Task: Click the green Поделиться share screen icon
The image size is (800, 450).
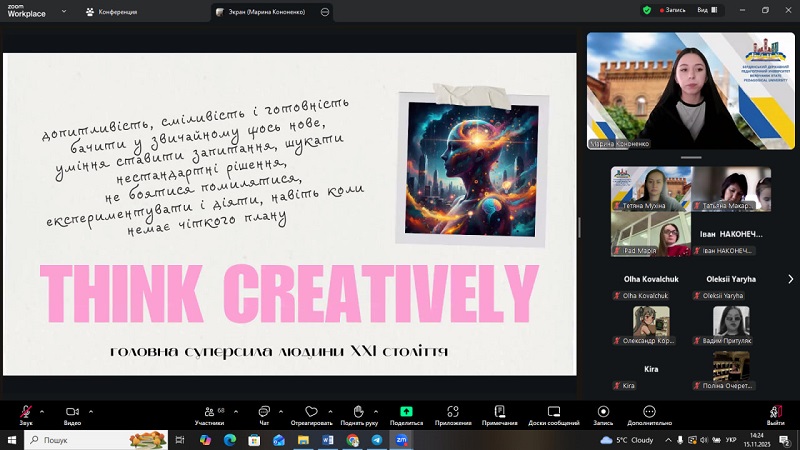Action: coord(406,411)
